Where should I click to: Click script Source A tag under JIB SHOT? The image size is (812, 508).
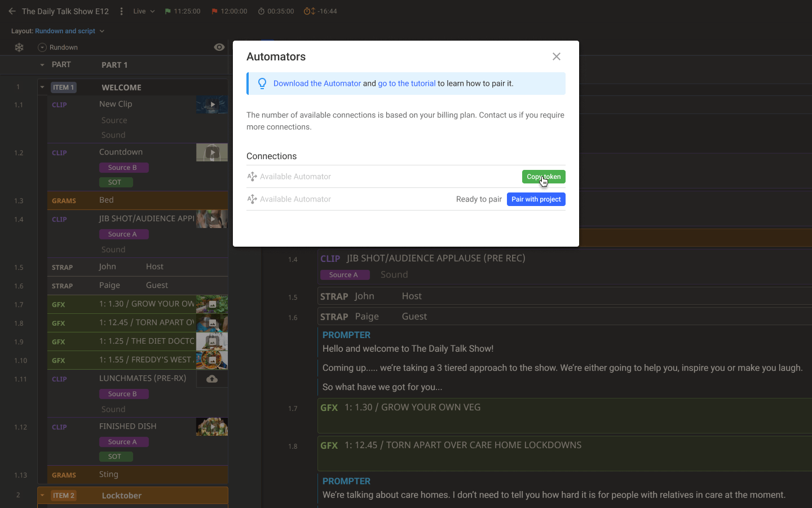pos(345,275)
